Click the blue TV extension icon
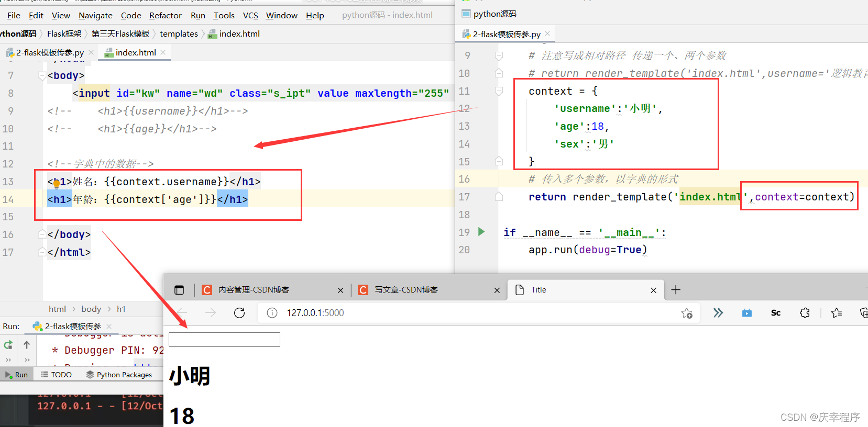 pyautogui.click(x=747, y=313)
